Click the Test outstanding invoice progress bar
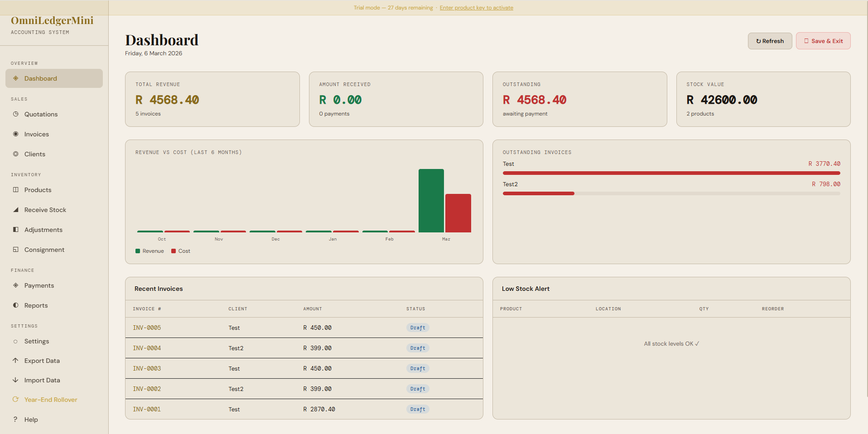 point(671,173)
